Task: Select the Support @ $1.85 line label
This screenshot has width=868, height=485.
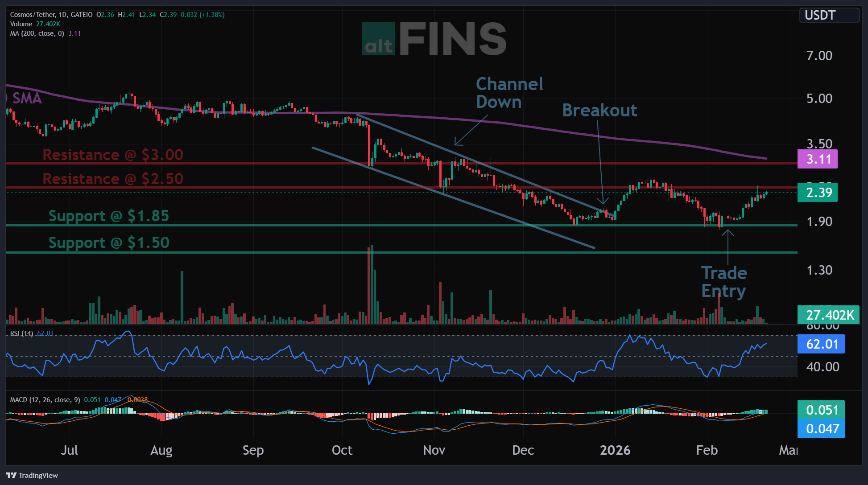Action: (108, 216)
